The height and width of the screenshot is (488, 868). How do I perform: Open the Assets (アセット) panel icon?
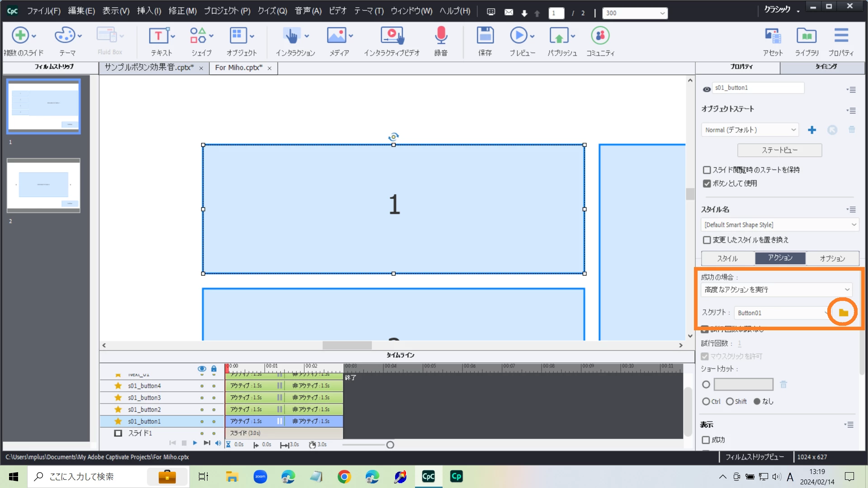tap(773, 36)
